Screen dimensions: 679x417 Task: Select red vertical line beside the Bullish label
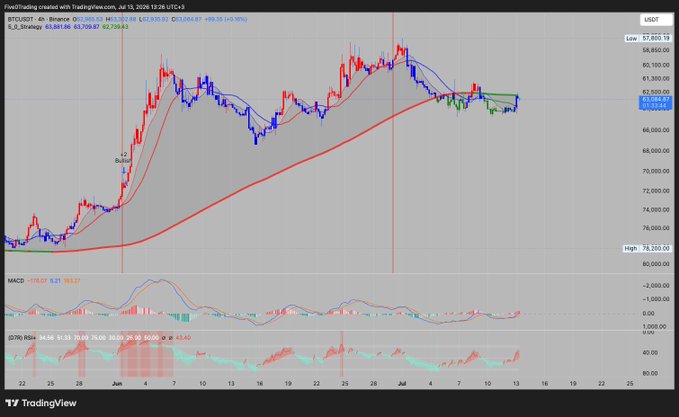[122, 143]
